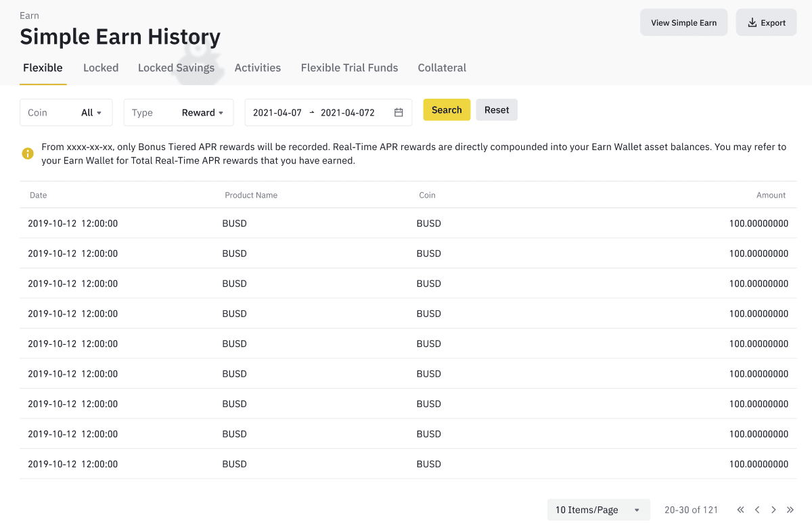Go to the previous results page

[757, 510]
